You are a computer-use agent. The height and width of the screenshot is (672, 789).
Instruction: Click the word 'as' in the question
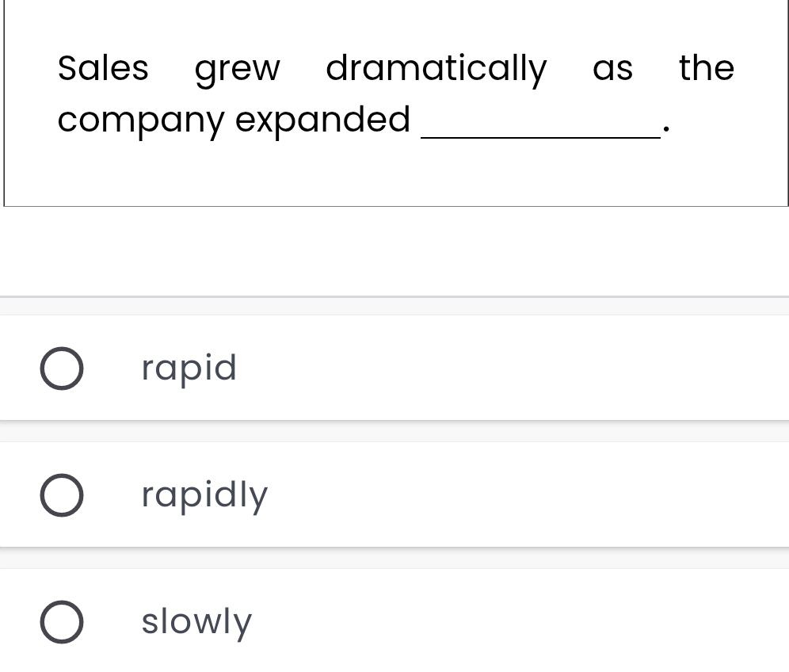pos(612,70)
